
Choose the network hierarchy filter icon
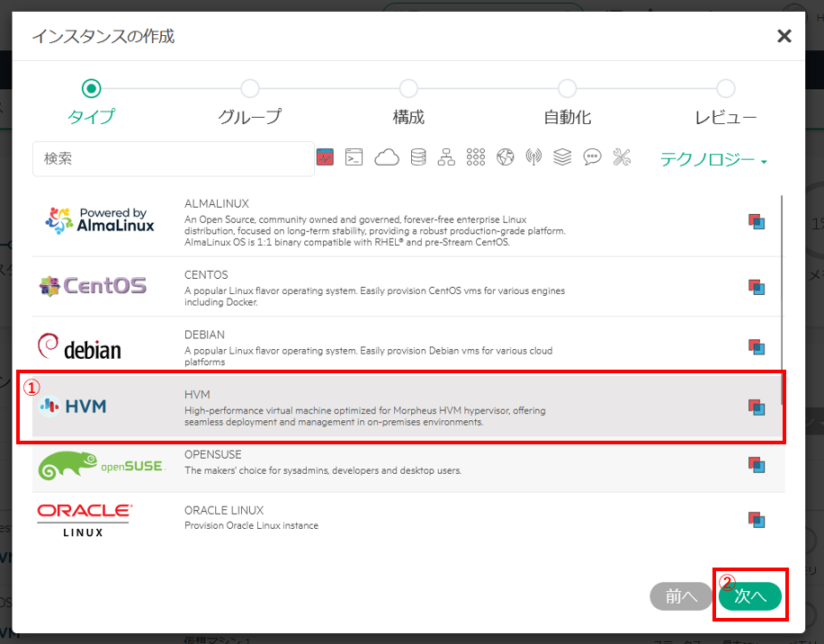pyautogui.click(x=446, y=157)
